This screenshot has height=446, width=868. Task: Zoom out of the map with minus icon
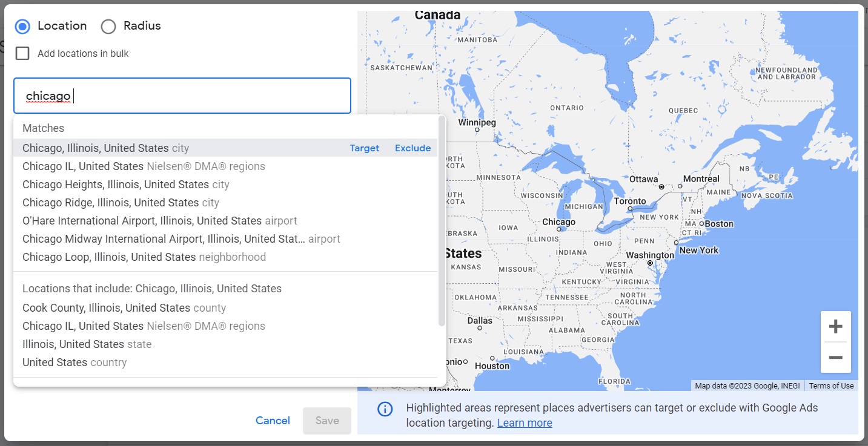[835, 358]
